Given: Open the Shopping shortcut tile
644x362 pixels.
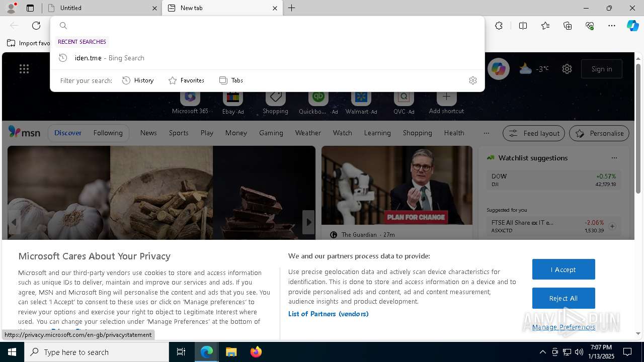Looking at the screenshot, I should [x=275, y=103].
